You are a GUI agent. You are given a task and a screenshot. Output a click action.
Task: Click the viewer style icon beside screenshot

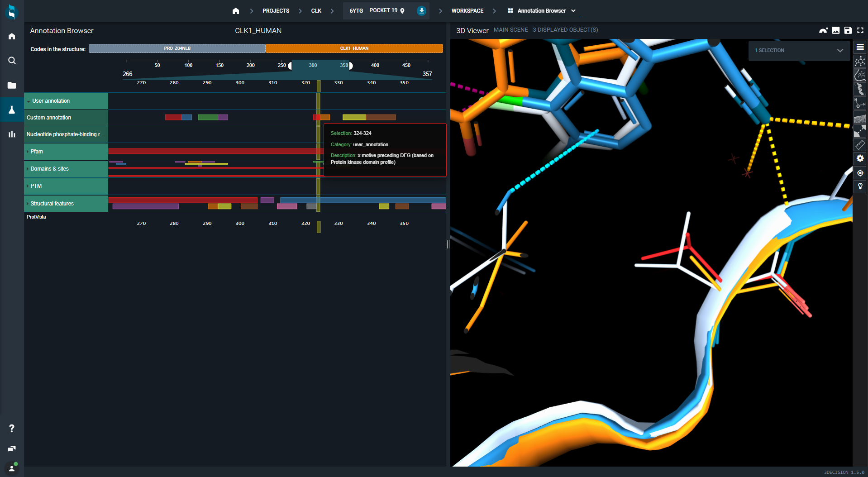point(824,30)
